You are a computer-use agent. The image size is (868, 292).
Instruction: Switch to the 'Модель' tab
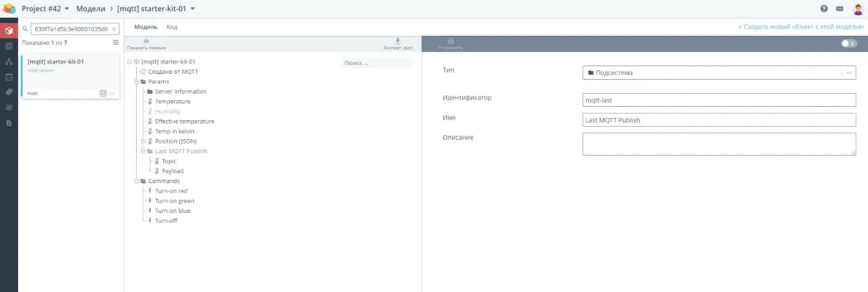tap(145, 27)
